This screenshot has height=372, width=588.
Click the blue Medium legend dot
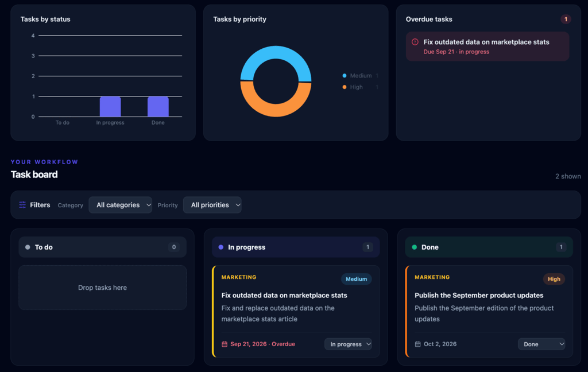click(345, 76)
